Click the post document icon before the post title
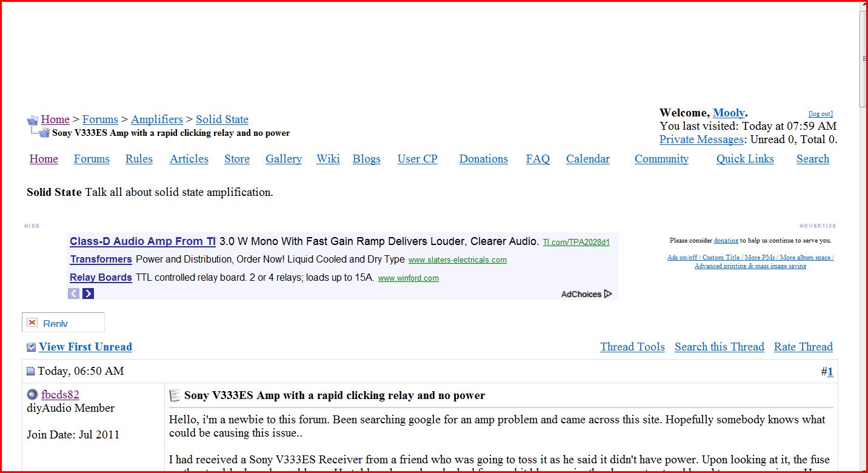 coord(175,395)
